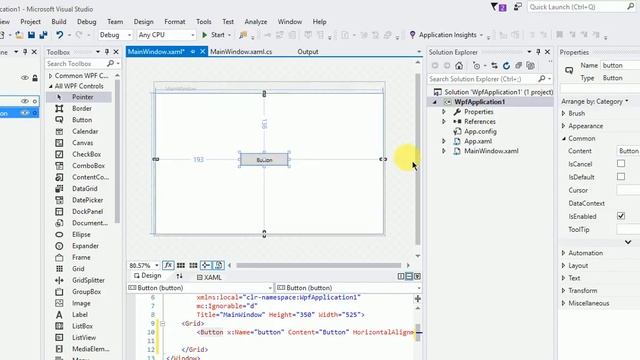Pick the Grid control in Toolbox
The image size is (640, 360).
78,269
